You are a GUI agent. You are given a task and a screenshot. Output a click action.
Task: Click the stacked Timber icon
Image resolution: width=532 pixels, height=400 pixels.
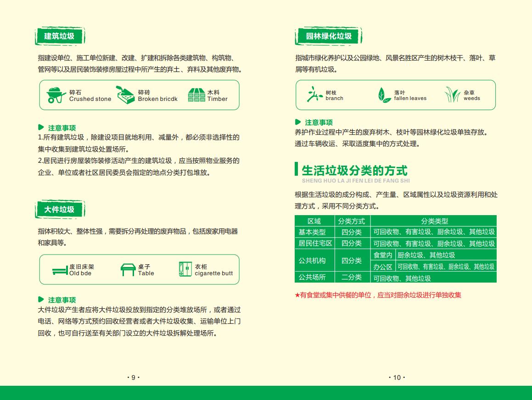click(x=196, y=95)
